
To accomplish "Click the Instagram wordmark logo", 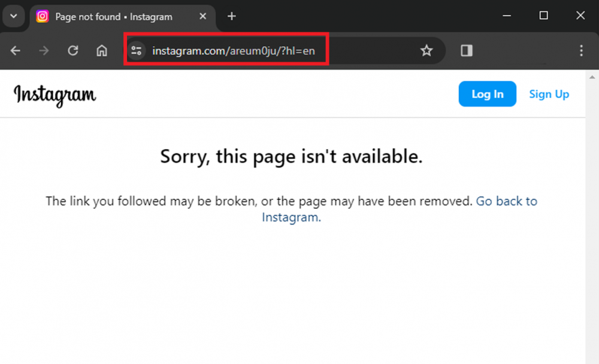I will click(55, 95).
